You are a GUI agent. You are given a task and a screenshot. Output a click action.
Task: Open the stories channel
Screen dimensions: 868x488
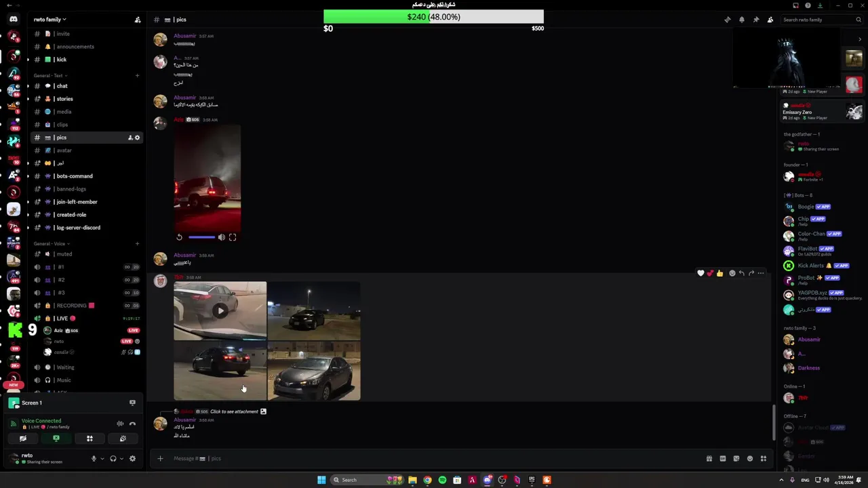(x=87, y=99)
